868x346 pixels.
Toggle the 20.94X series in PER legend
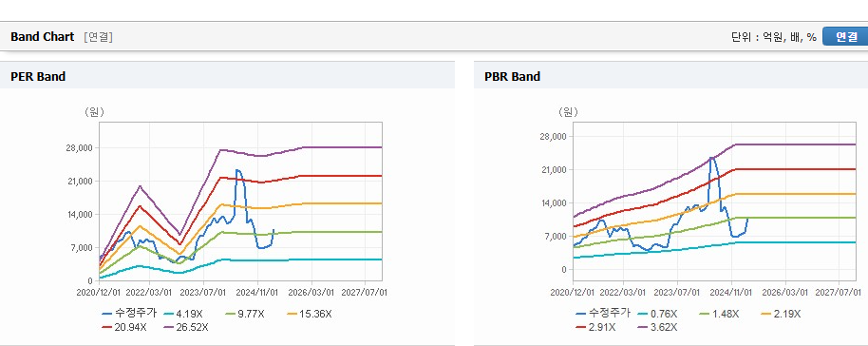pos(124,327)
